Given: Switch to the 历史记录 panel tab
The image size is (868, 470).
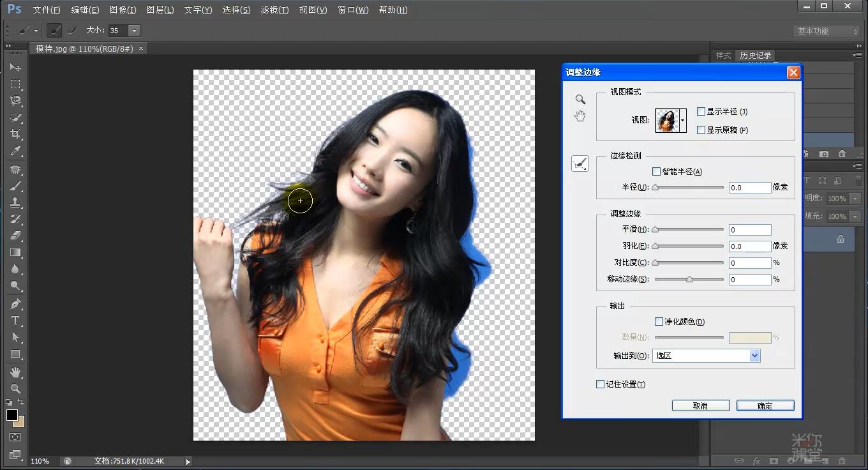Looking at the screenshot, I should click(x=755, y=55).
